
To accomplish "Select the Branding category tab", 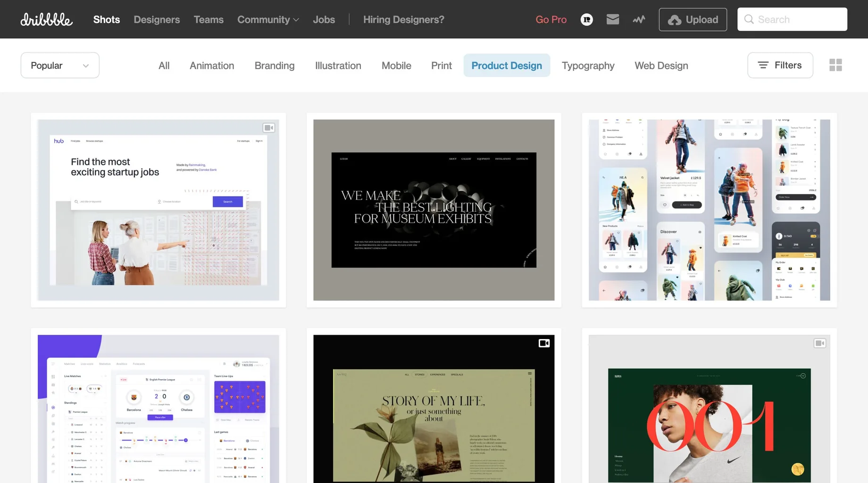I will click(x=275, y=65).
